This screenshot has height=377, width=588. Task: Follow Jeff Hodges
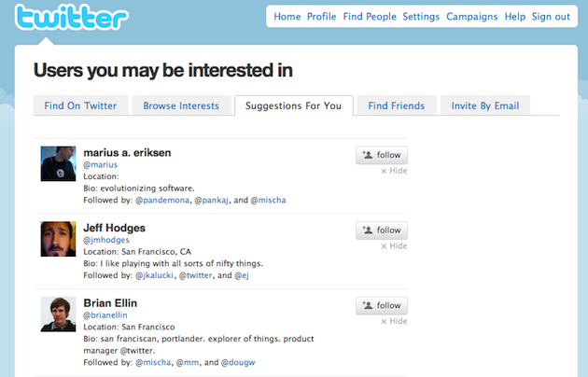pos(382,230)
